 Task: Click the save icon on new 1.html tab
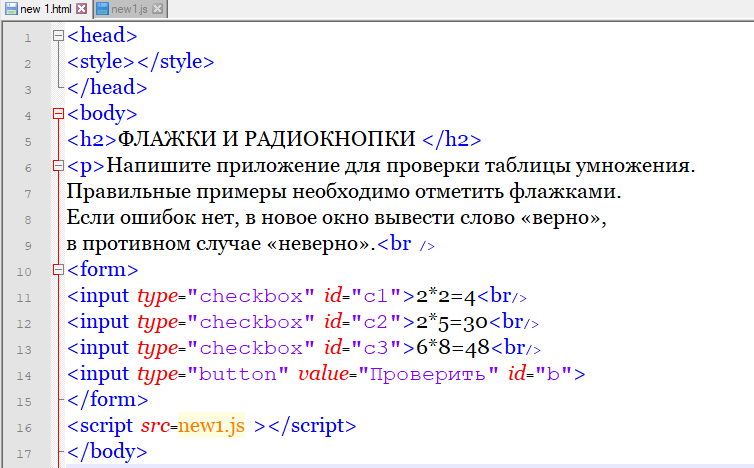pos(9,9)
